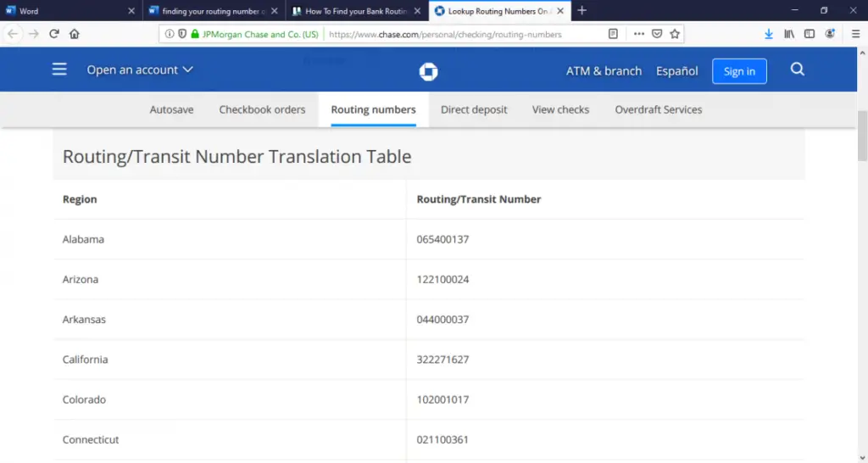Toggle reader view in address bar
868x463 pixels.
pos(613,34)
